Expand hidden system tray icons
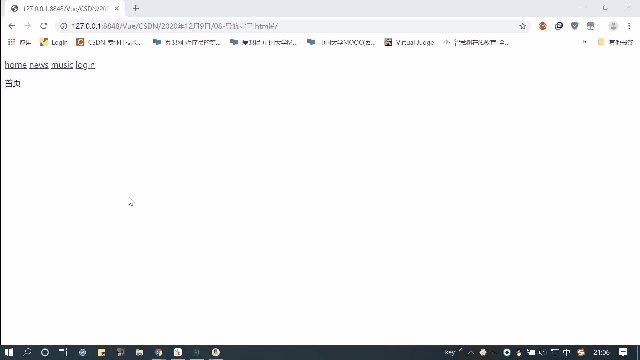Screen dimensions: 640x360 [x=471, y=352]
